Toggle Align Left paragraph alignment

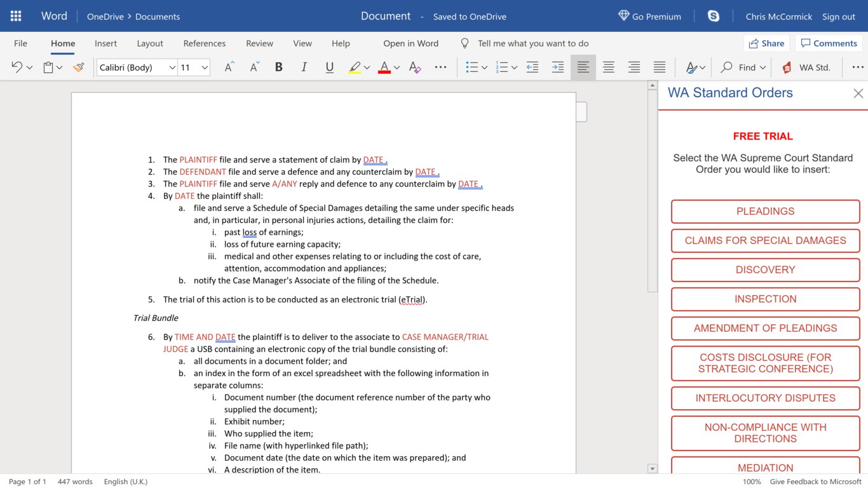click(583, 67)
